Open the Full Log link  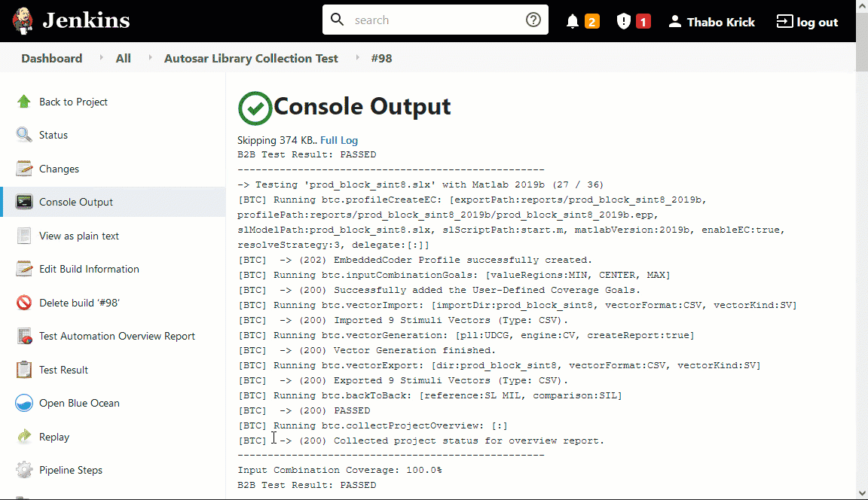pyautogui.click(x=339, y=140)
